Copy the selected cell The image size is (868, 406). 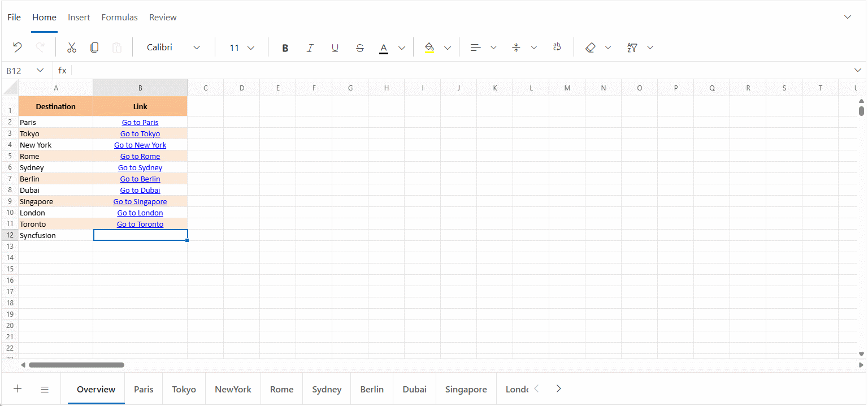click(94, 47)
